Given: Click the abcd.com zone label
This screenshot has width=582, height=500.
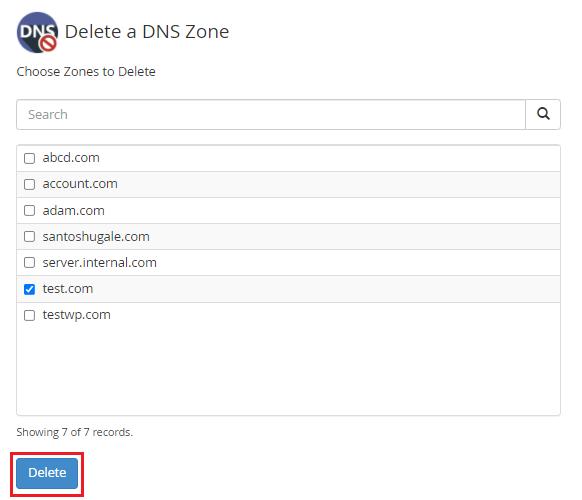Looking at the screenshot, I should pyautogui.click(x=71, y=158).
